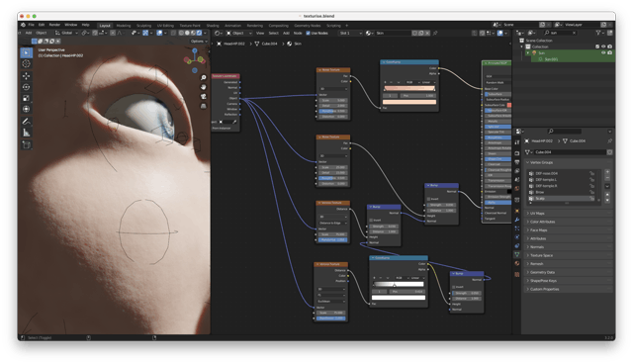Open the View Layer properties tab
Viewport: 633px width, 364px height.
pyautogui.click(x=517, y=171)
